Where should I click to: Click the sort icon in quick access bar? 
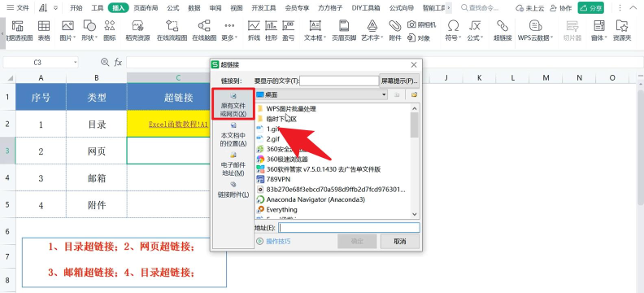pos(44,8)
